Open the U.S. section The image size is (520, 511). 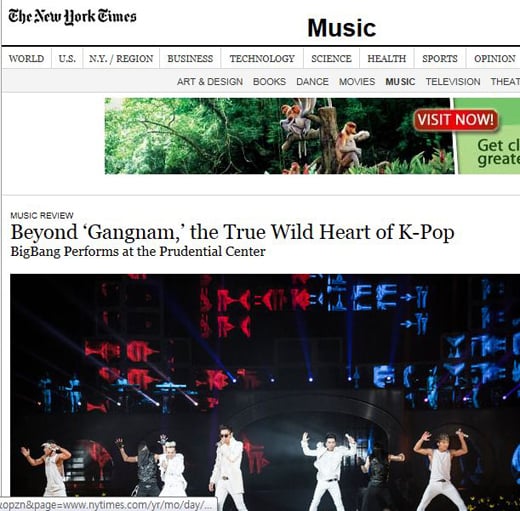tap(67, 59)
